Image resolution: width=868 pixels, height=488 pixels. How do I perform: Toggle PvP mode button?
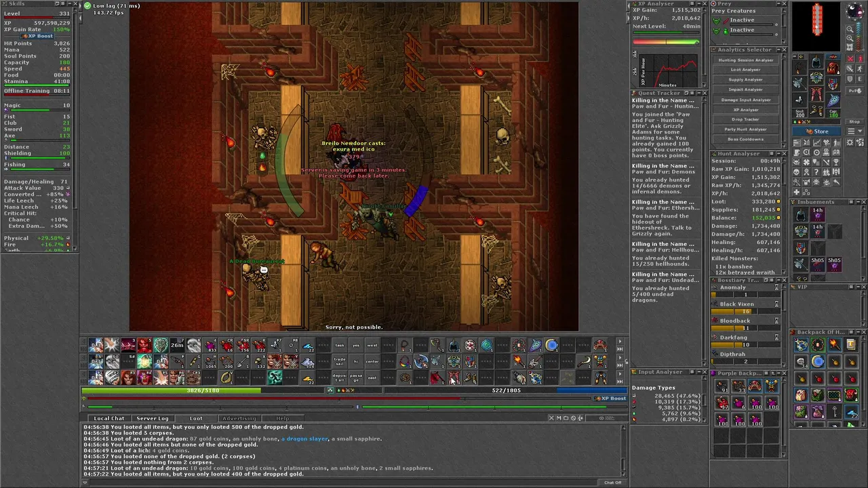click(854, 90)
